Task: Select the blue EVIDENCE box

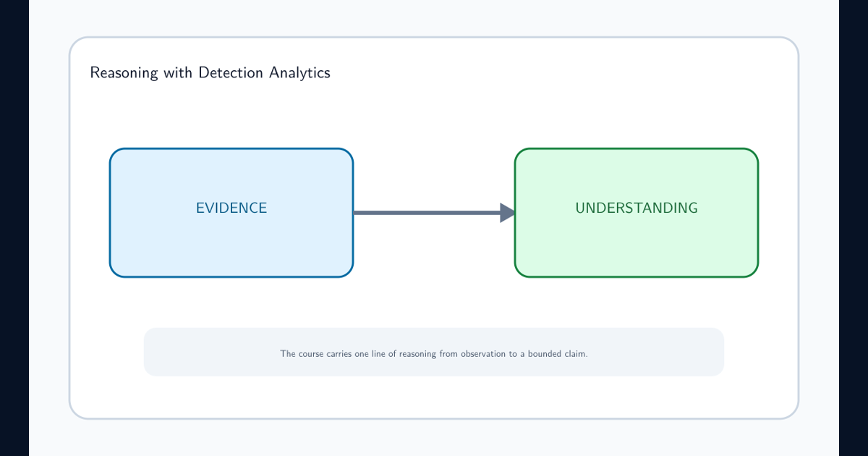Action: (231, 213)
